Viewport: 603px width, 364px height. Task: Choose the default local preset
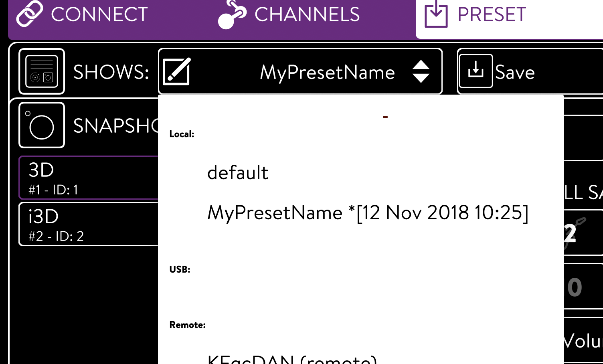click(237, 173)
